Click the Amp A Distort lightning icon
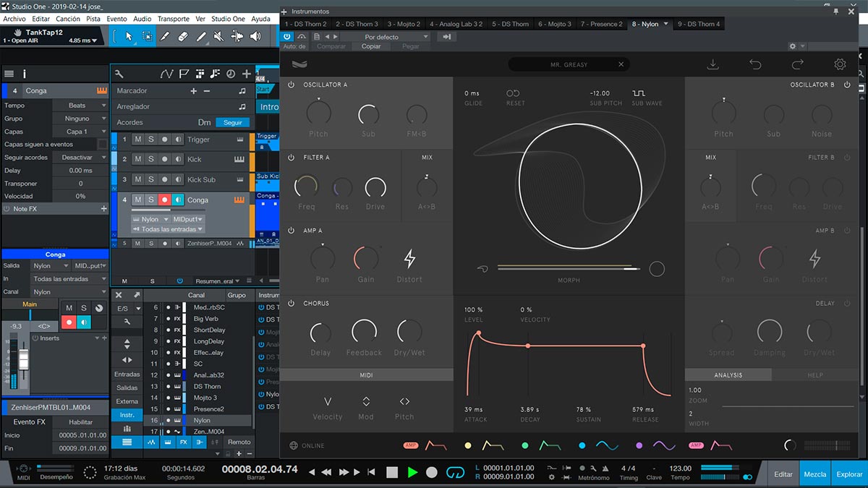 [409, 258]
